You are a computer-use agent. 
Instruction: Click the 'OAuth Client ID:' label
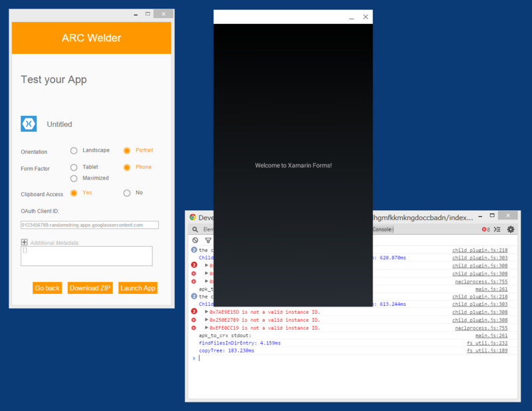(40, 211)
